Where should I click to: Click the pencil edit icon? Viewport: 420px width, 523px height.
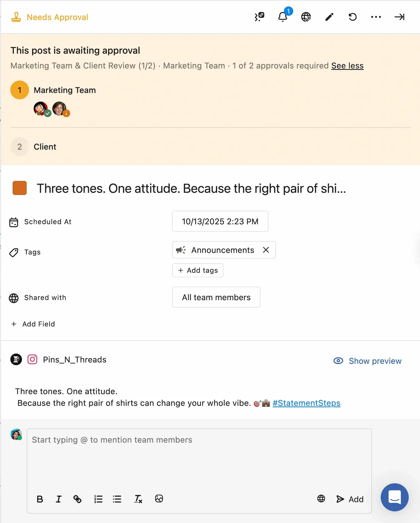pyautogui.click(x=329, y=17)
